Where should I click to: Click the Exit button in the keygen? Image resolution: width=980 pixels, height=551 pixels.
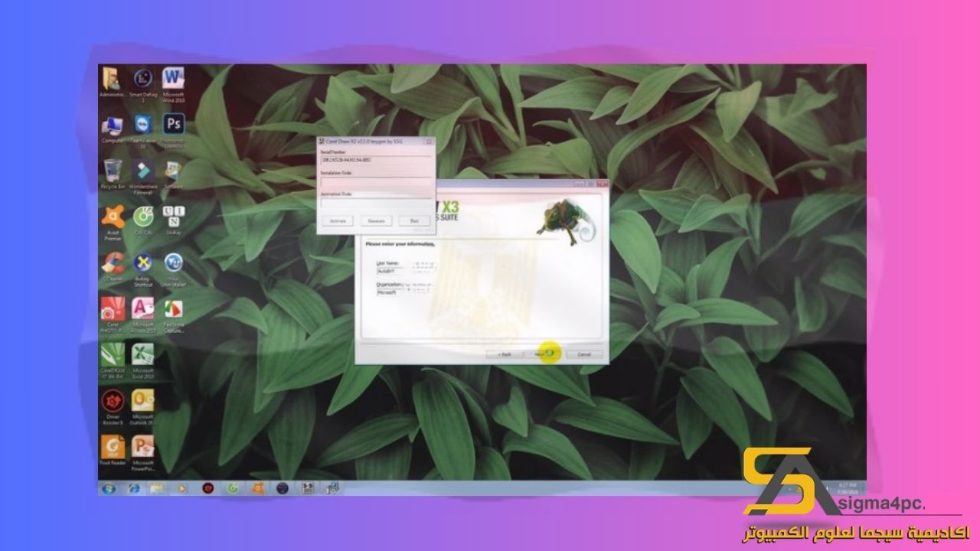pos(414,220)
